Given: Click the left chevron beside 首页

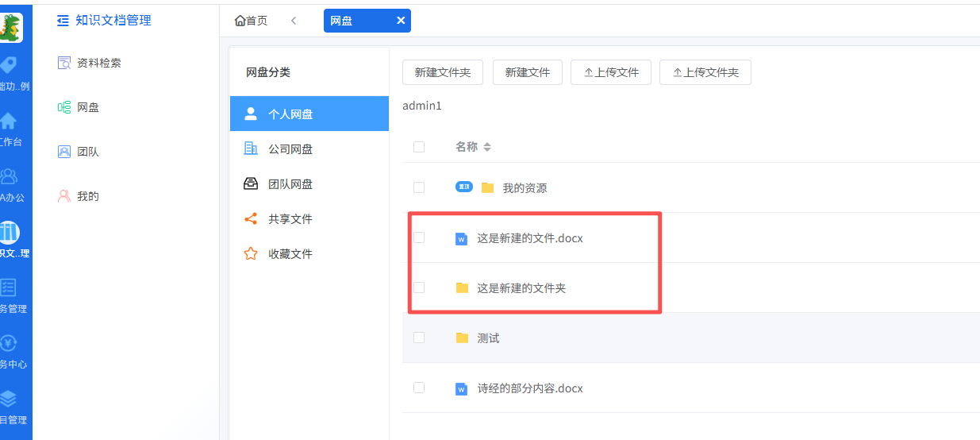Looking at the screenshot, I should (294, 21).
